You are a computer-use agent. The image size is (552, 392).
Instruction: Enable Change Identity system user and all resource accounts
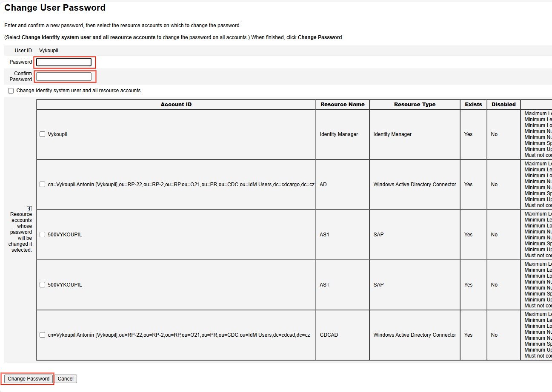[x=11, y=91]
